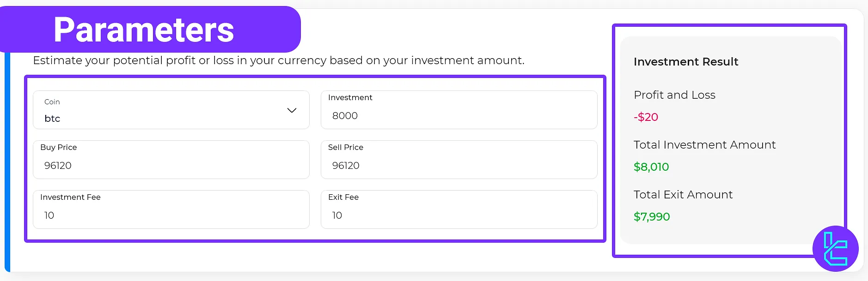868x281 pixels.
Task: Select the red -$20 Profit and Loss value
Action: coord(646,117)
